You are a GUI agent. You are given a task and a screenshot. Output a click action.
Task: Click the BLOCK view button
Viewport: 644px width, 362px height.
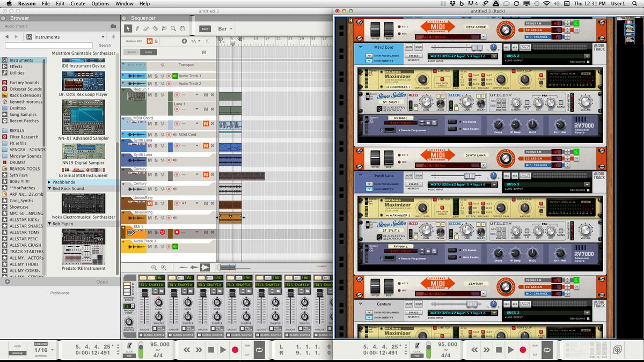click(132, 52)
